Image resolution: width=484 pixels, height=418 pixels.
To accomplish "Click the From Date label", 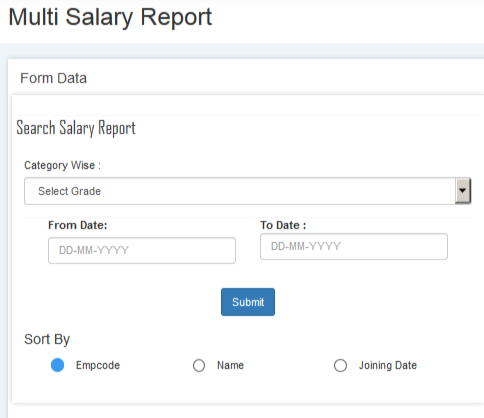I will coord(78,225).
